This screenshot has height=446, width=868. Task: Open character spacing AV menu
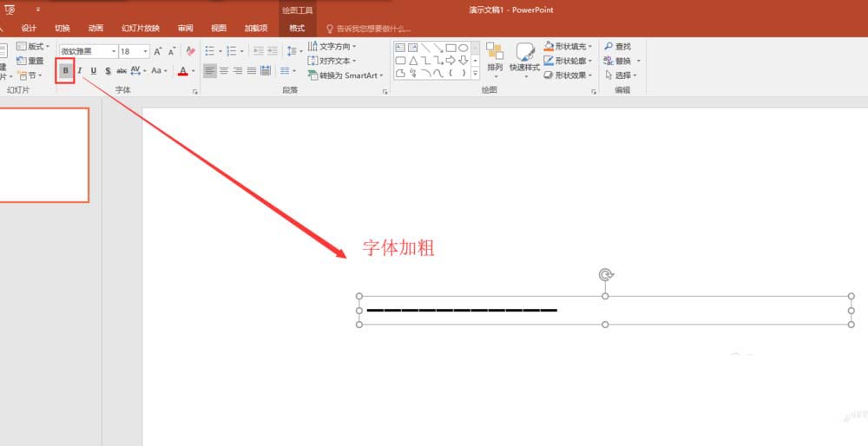click(138, 71)
